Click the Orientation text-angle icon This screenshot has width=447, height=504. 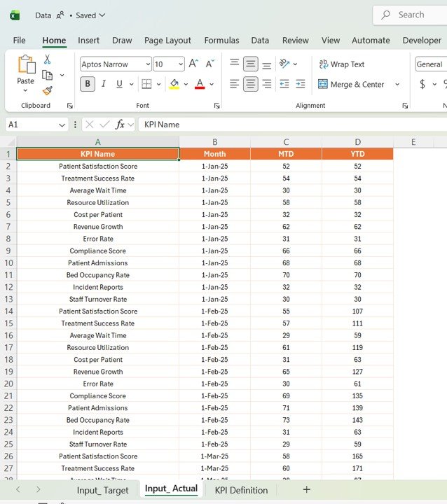tap(284, 64)
